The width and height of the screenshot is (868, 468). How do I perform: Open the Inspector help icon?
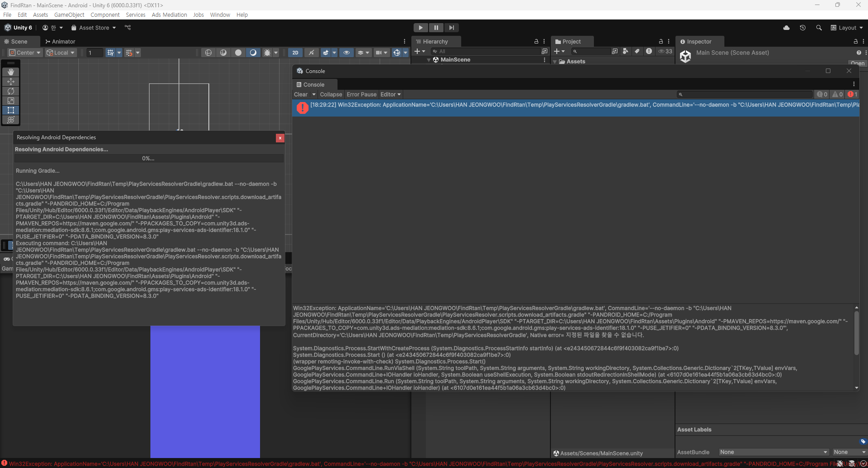point(858,53)
